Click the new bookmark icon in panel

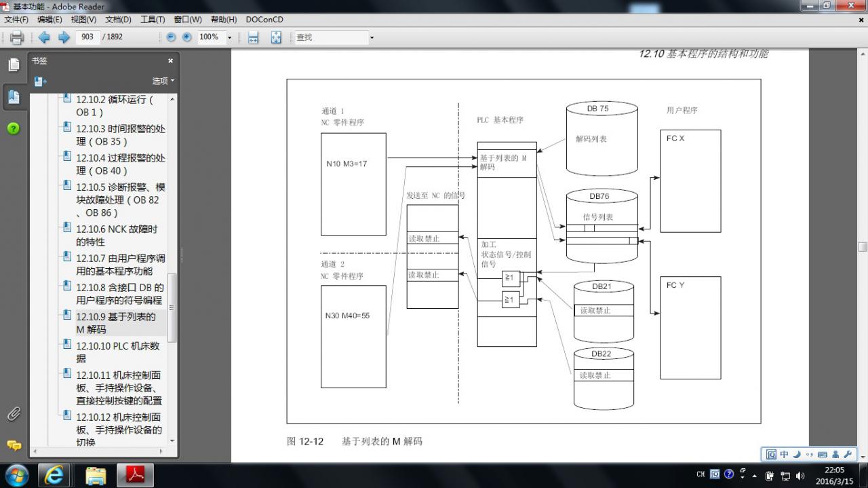[x=40, y=81]
